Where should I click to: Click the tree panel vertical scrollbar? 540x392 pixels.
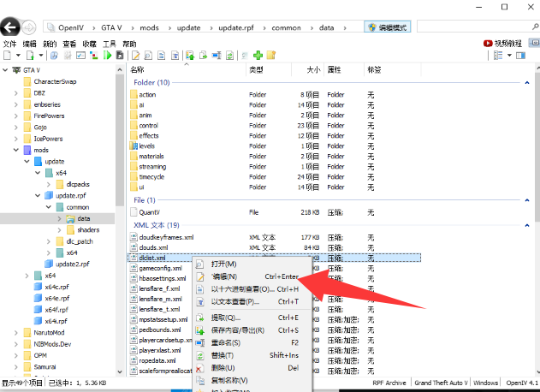coord(120,140)
